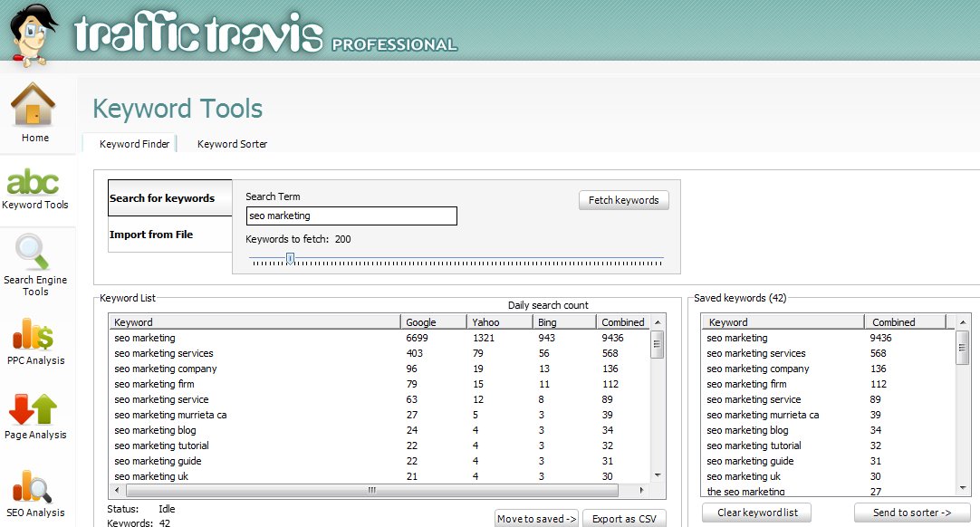
Task: Click the Clear keyword list button
Action: coord(756,513)
